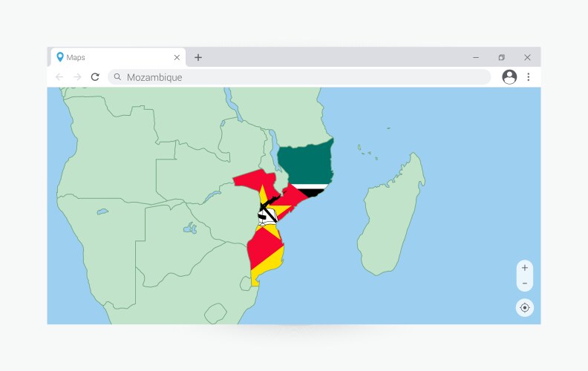Center map on my location

click(x=525, y=308)
